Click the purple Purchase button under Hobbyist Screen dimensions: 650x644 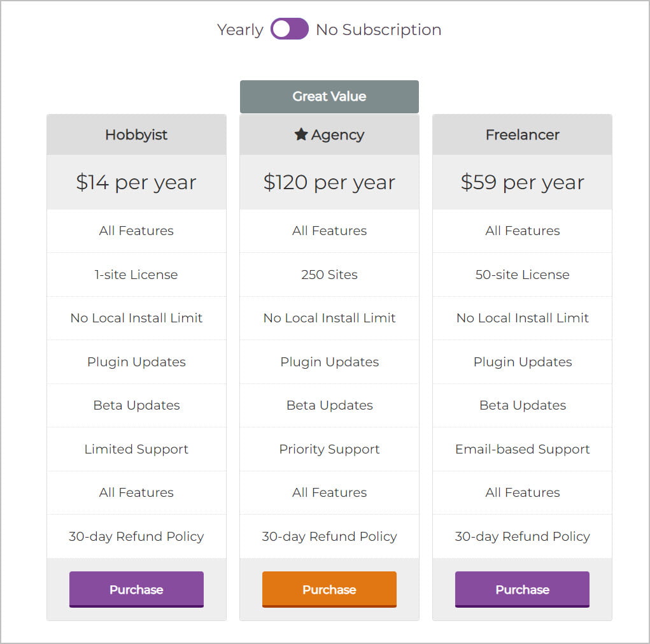[136, 589]
